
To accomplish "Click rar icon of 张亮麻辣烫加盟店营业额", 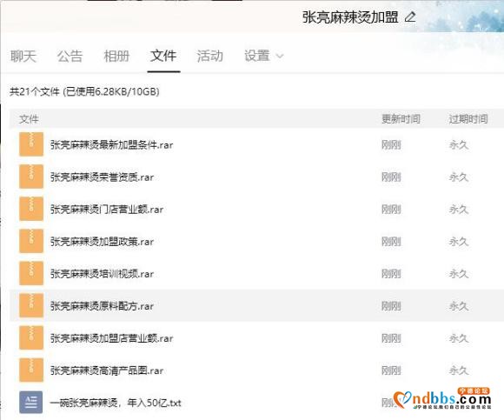I will (x=31, y=337).
